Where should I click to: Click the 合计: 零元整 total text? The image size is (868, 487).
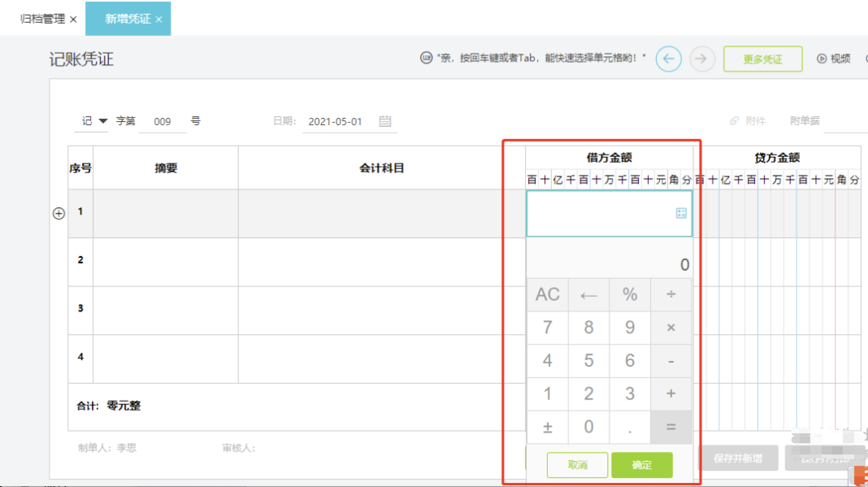point(109,406)
